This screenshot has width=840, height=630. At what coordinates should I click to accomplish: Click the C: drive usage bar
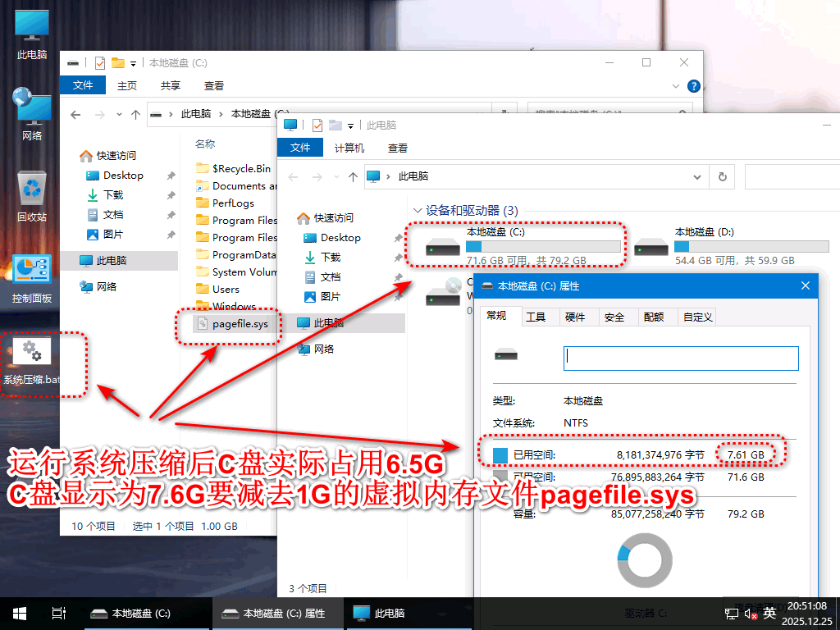click(x=543, y=246)
